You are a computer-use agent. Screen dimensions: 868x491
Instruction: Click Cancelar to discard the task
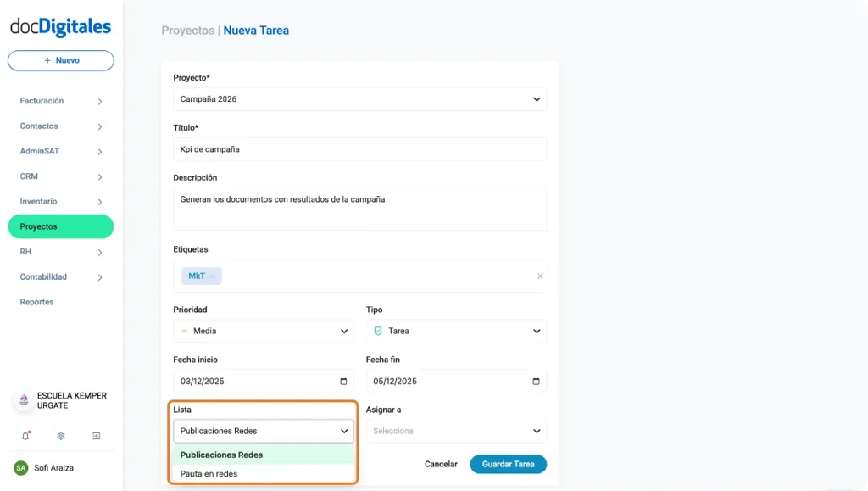(x=439, y=464)
